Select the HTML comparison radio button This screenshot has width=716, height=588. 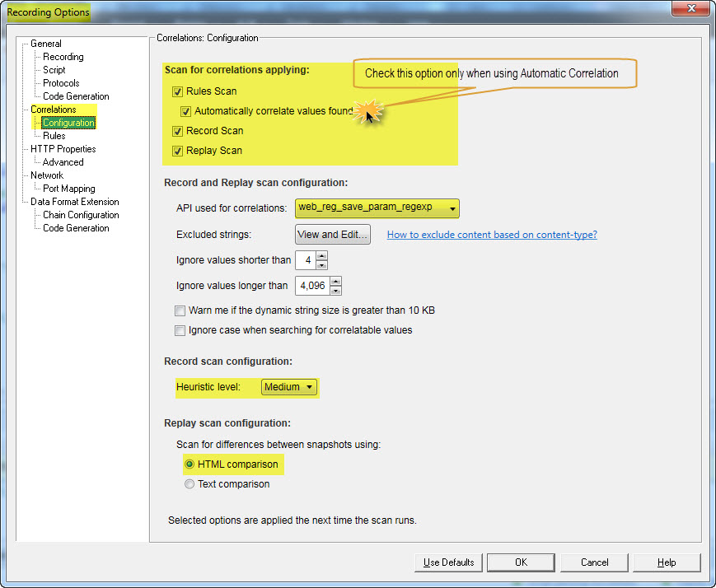pyautogui.click(x=190, y=464)
